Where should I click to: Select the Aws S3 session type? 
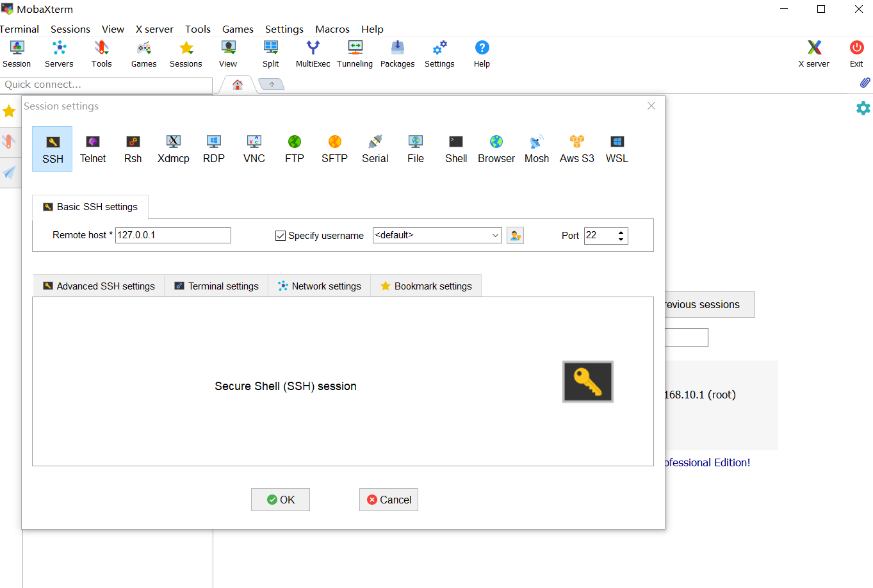click(576, 149)
